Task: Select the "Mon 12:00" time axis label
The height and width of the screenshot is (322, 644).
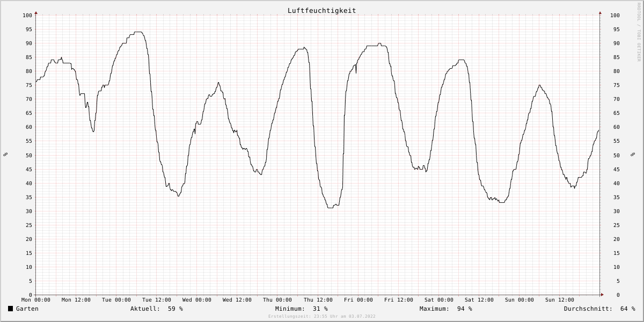Action: [x=76, y=300]
